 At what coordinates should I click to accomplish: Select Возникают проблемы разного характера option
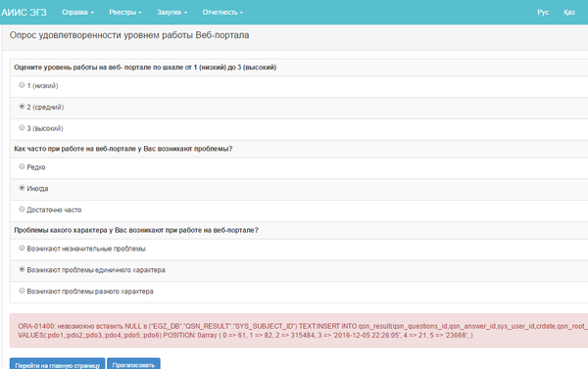pyautogui.click(x=22, y=291)
